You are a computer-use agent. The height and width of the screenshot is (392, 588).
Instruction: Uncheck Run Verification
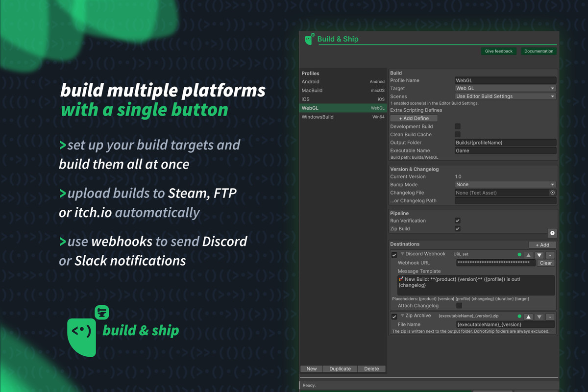coord(458,220)
